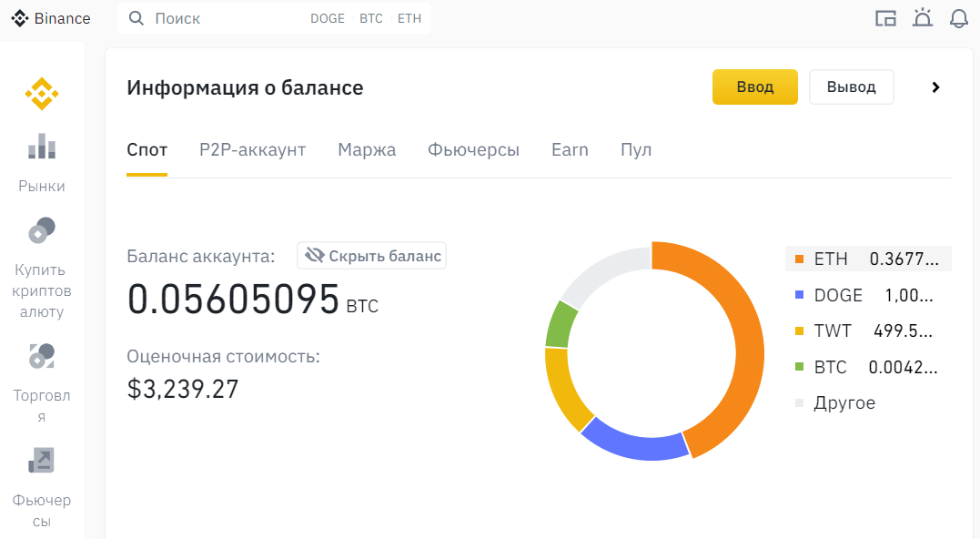This screenshot has height=539, width=980.
Task: Click the ETH 0.3677... legend row
Action: (x=868, y=259)
